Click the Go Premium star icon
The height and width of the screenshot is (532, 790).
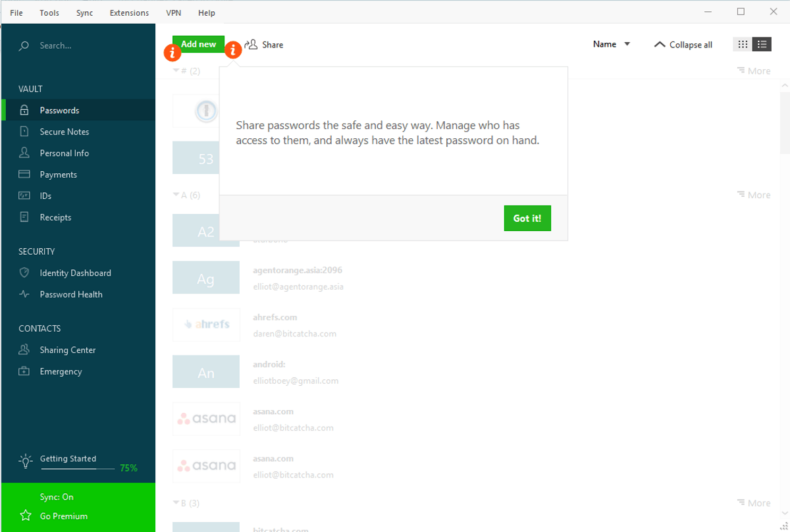[25, 516]
